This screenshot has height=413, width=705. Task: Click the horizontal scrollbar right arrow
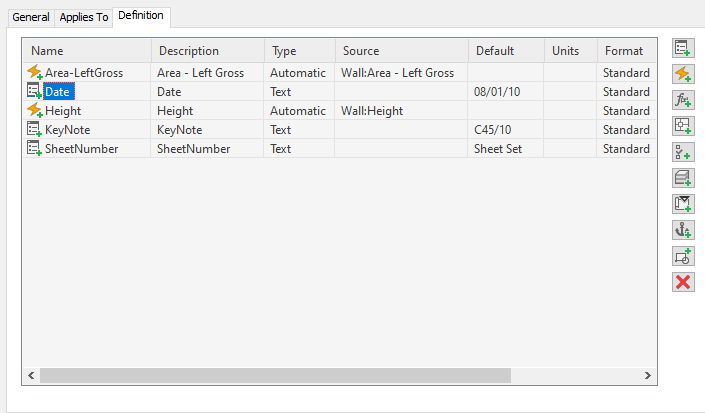649,376
